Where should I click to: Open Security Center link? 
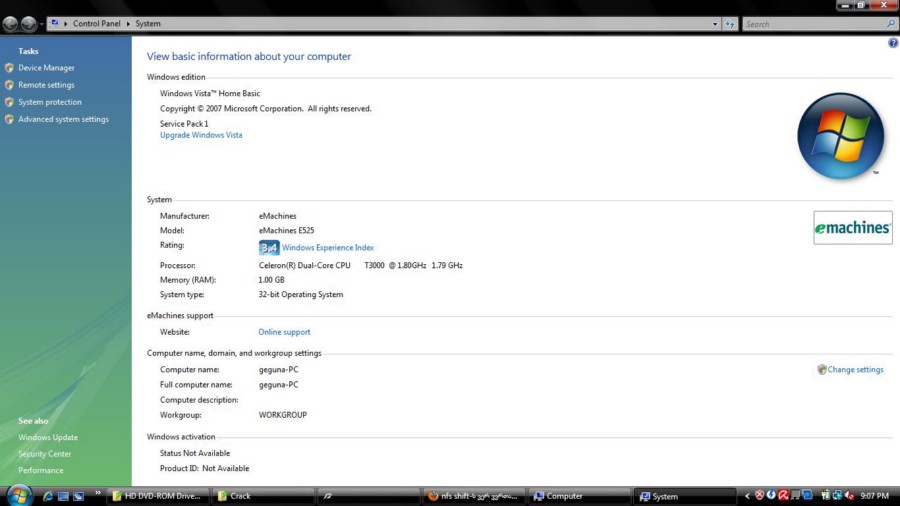pos(44,454)
